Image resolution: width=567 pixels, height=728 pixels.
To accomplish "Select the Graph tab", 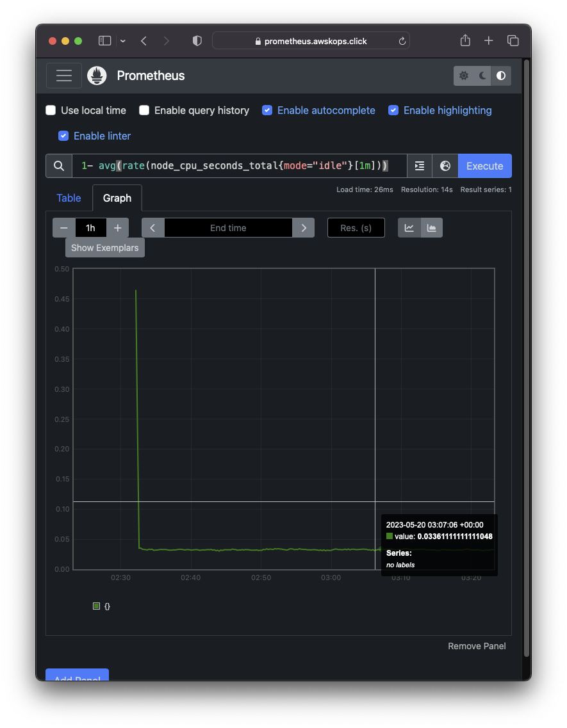I will 117,198.
